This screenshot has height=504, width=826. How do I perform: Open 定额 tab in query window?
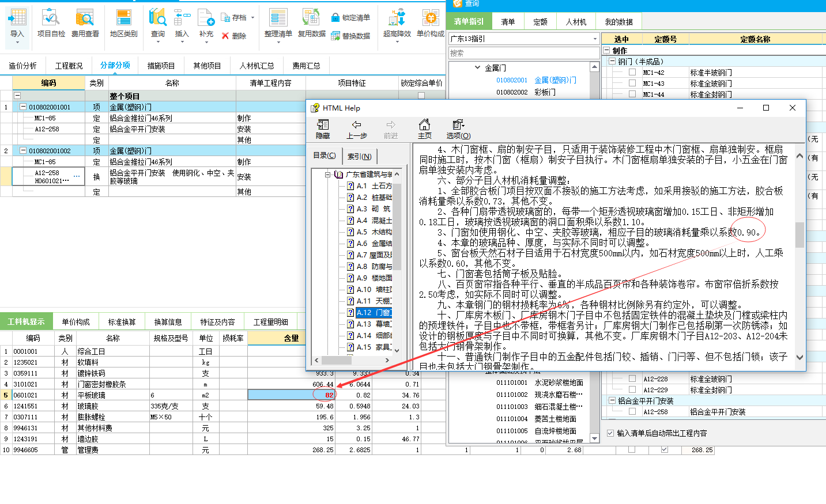(540, 22)
